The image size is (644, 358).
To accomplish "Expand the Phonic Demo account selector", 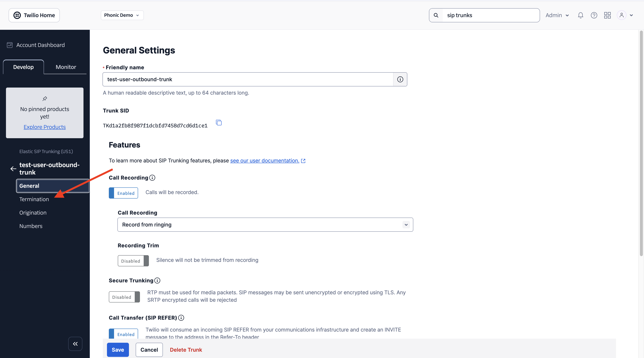I will 122,15.
